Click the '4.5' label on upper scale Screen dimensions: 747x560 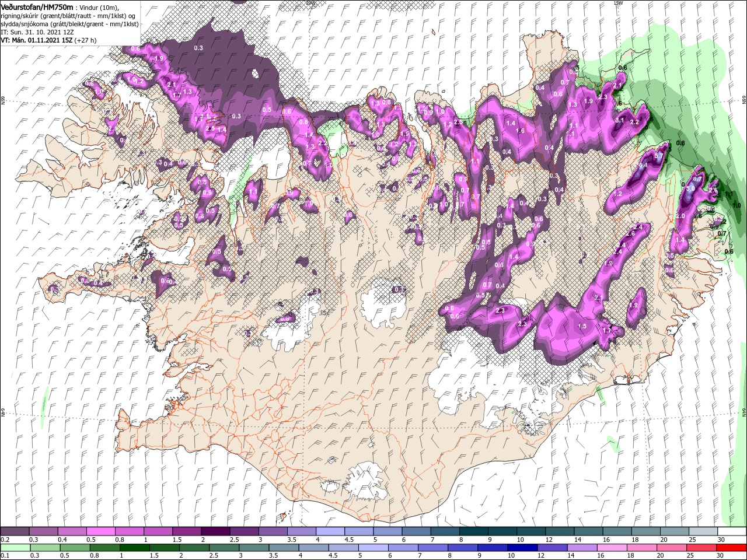click(350, 540)
